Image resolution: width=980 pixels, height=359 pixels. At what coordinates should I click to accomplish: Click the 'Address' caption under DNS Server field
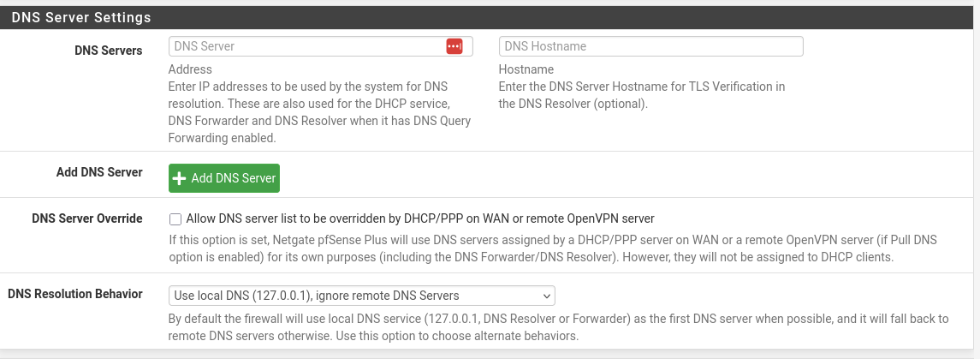(x=190, y=69)
